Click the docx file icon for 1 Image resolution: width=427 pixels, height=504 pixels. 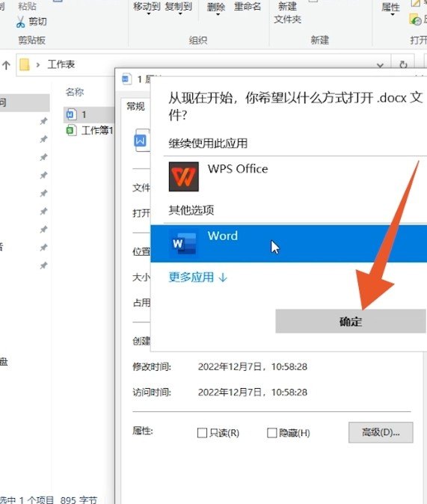pos(71,114)
